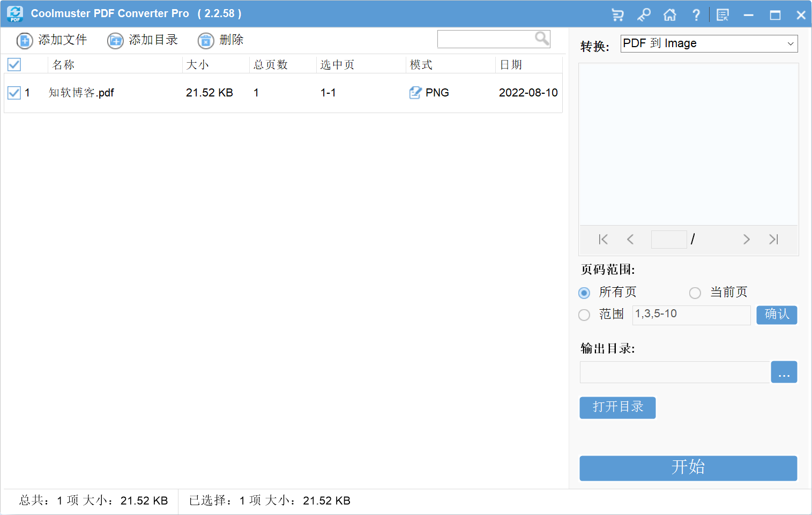Select the 所有页 radio button
Image resolution: width=812 pixels, height=515 pixels.
click(584, 293)
